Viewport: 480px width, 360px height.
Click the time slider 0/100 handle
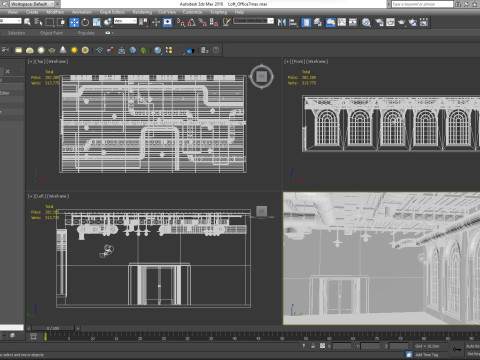click(53, 328)
